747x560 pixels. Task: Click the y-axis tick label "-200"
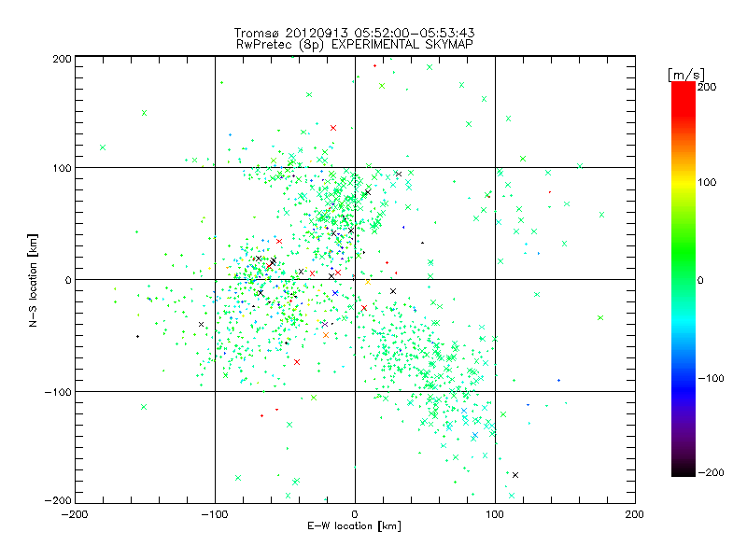58,500
